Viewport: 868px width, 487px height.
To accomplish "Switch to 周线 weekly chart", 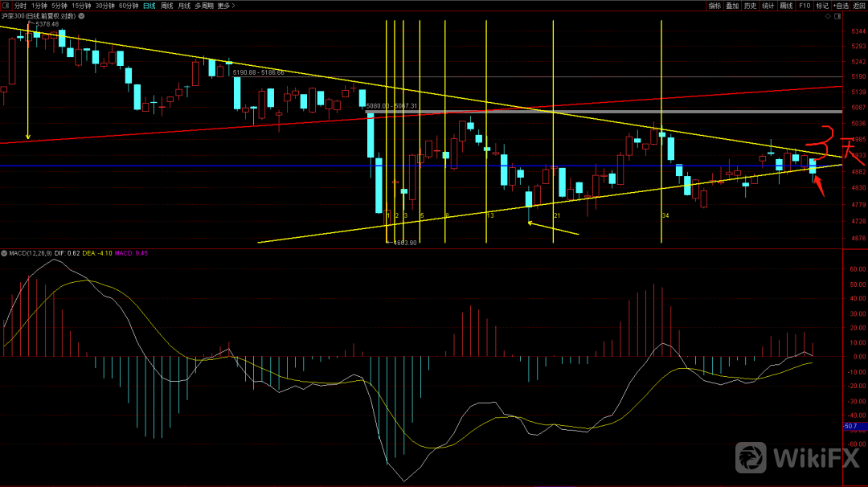I will pos(166,6).
